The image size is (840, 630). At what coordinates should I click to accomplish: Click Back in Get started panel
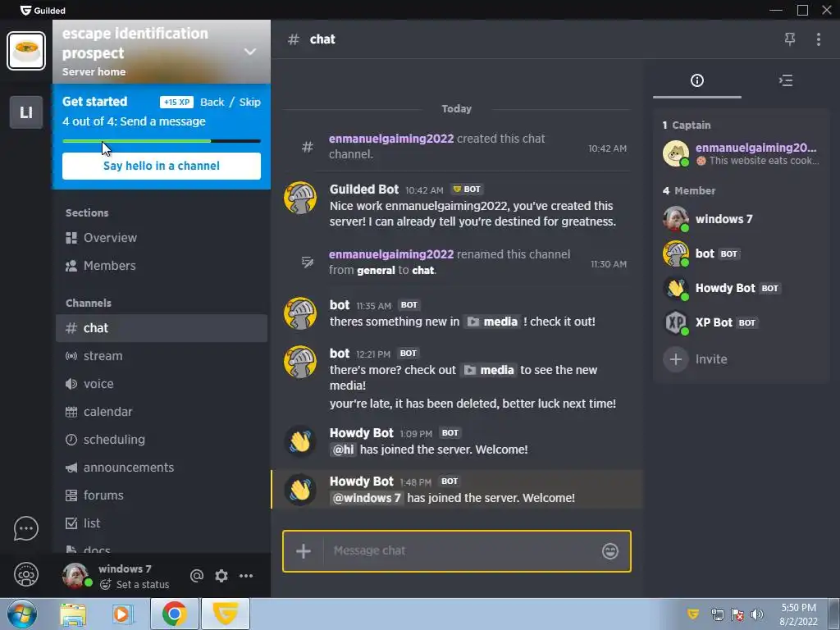(x=212, y=102)
